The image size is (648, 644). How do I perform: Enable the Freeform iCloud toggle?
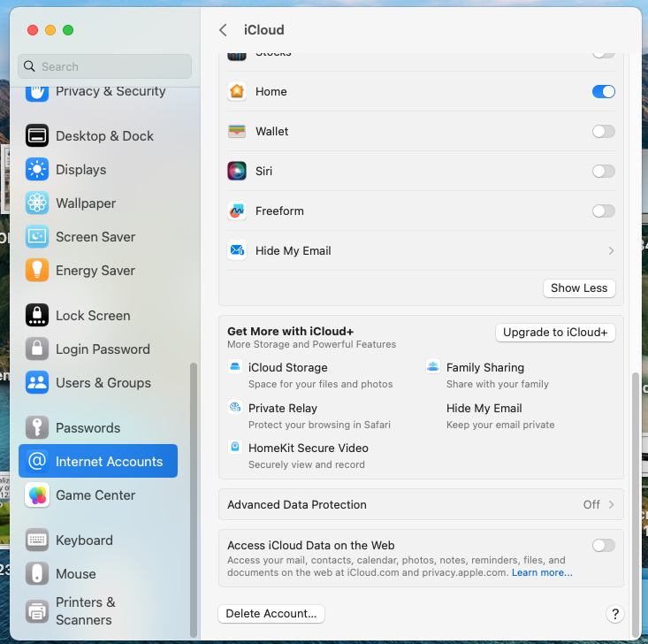click(x=604, y=211)
